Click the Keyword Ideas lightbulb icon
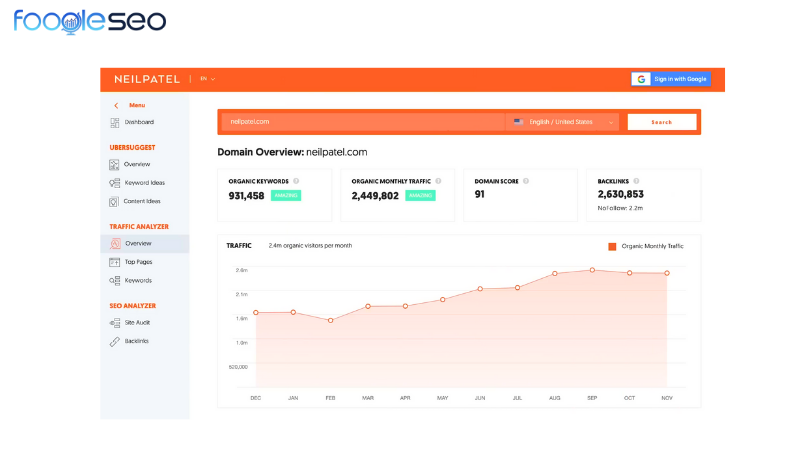This screenshot has width=800, height=450. [115, 183]
